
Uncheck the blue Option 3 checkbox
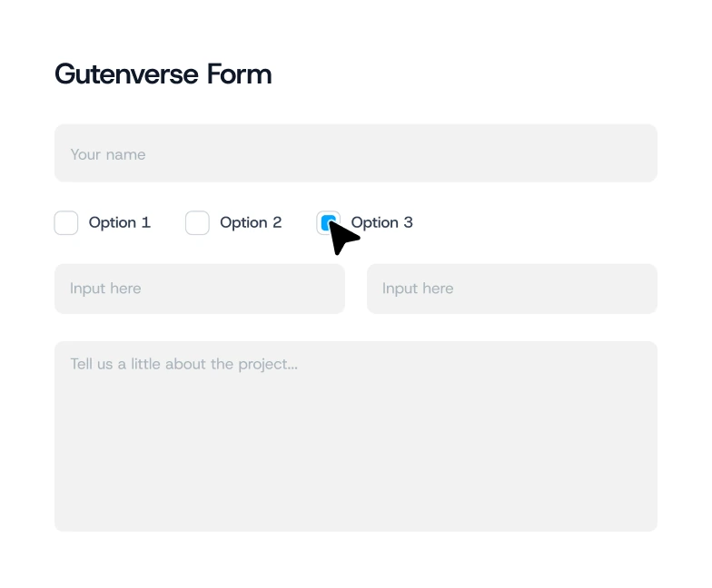point(327,221)
